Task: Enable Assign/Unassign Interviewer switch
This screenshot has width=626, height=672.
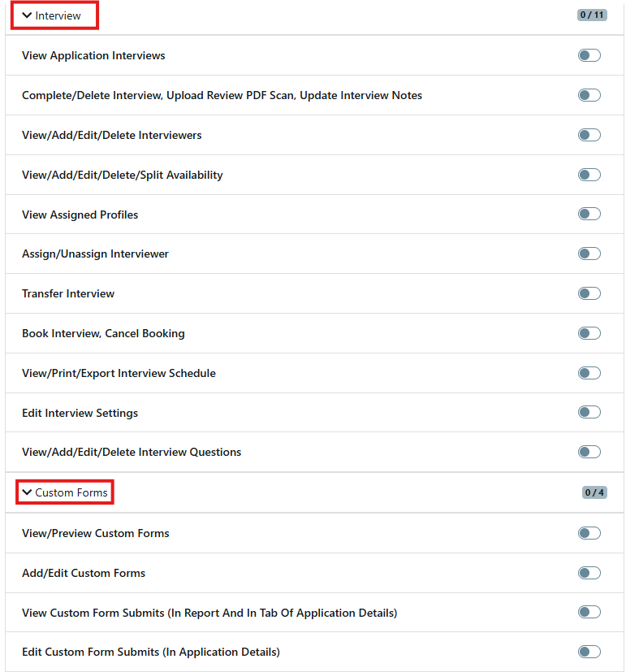Action: point(589,254)
